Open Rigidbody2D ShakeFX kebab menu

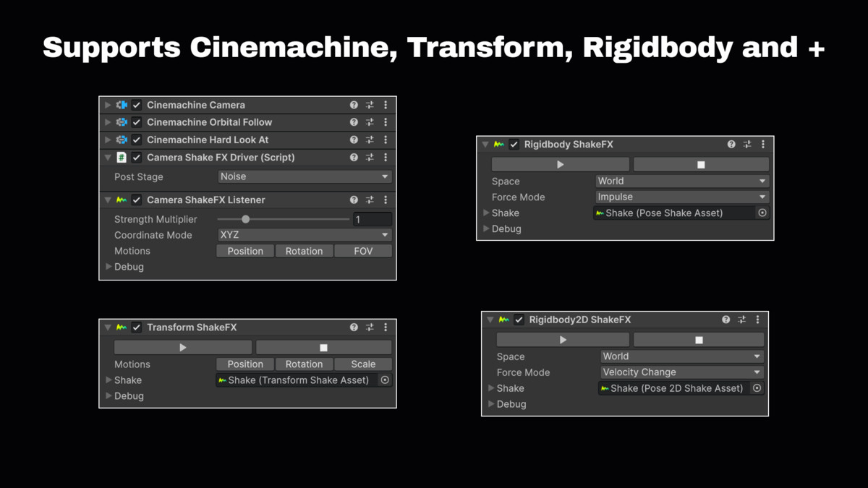click(757, 320)
